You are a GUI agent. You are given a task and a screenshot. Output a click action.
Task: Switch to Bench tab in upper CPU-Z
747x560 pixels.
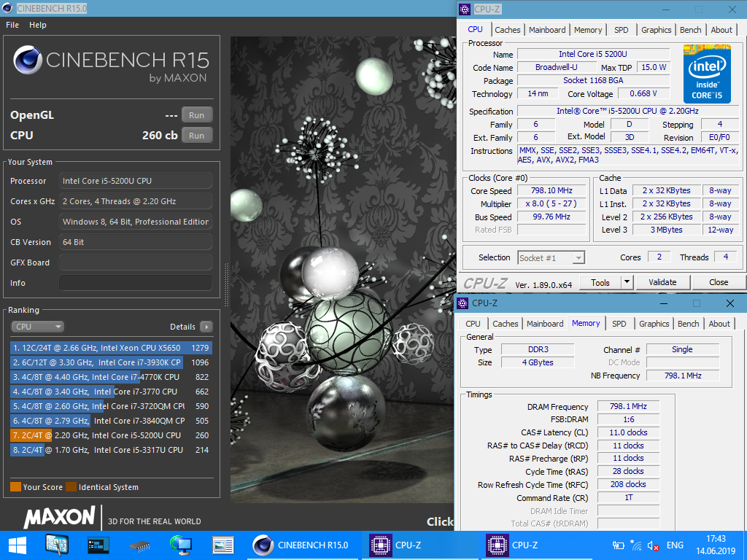pyautogui.click(x=690, y=29)
